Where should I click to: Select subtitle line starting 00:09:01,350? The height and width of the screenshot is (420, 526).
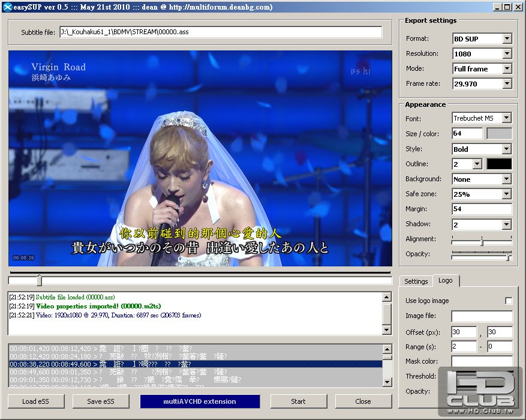pos(196,380)
